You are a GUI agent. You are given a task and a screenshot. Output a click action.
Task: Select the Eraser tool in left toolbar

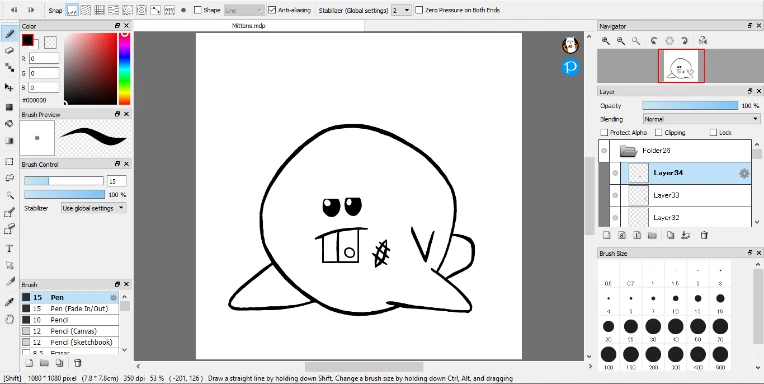coord(9,50)
